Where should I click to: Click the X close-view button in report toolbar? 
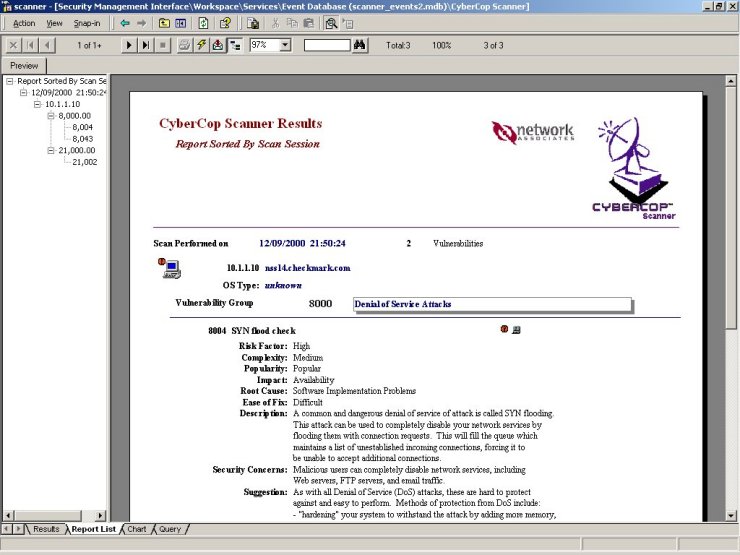pyautogui.click(x=13, y=45)
